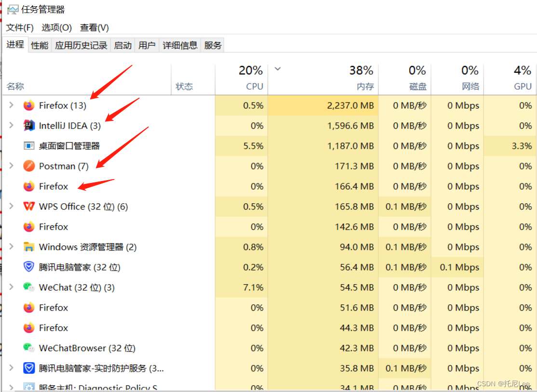Select the 进程 tab
The image size is (537, 392).
point(15,44)
